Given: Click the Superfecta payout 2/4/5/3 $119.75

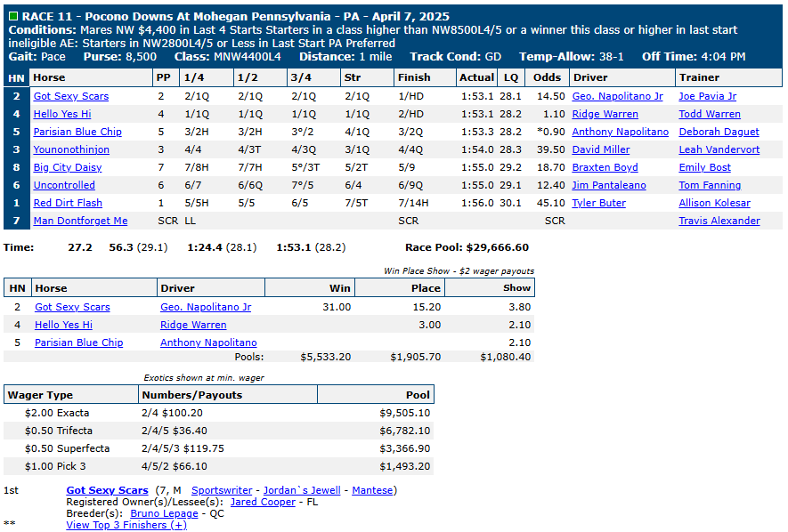Looking at the screenshot, I should click(x=183, y=448).
